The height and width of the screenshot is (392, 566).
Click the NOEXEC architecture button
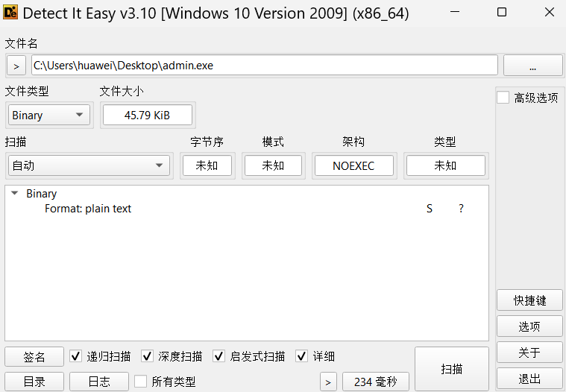(353, 165)
